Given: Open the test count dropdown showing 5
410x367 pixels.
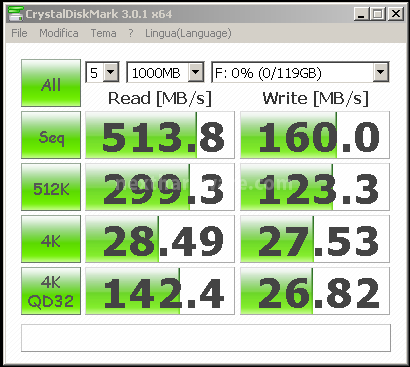Looking at the screenshot, I should (x=102, y=72).
